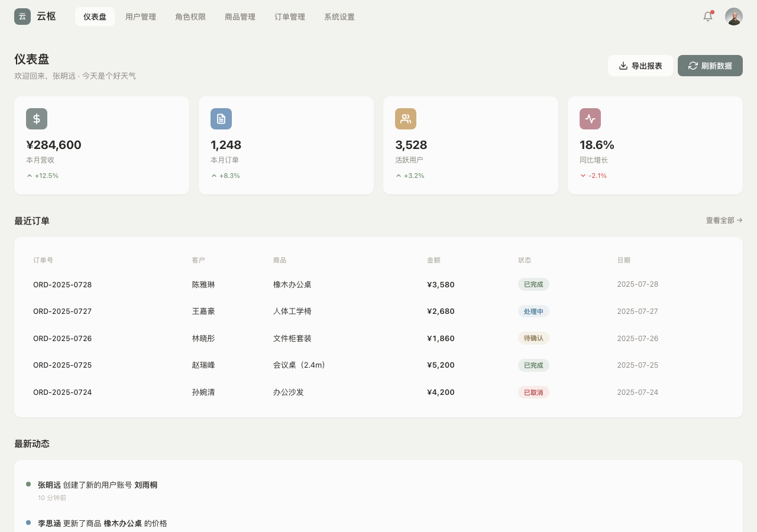Click the 金额 column header
The height and width of the screenshot is (532, 757).
(434, 260)
